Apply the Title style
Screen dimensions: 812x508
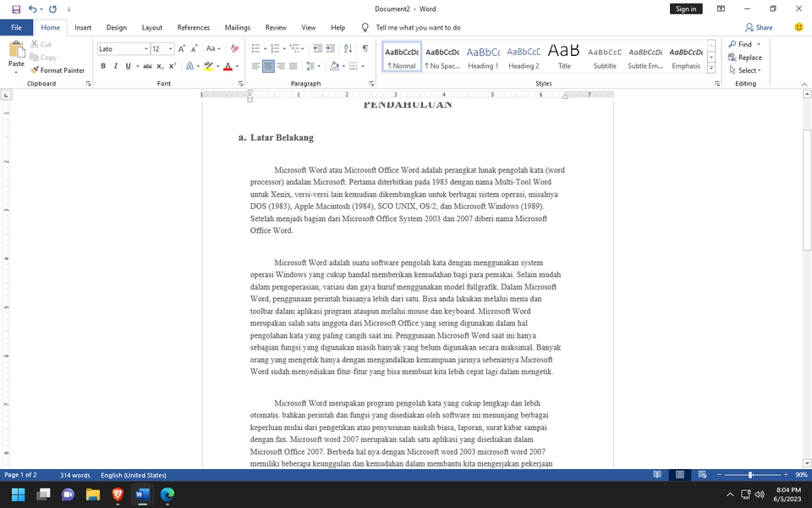[564, 57]
